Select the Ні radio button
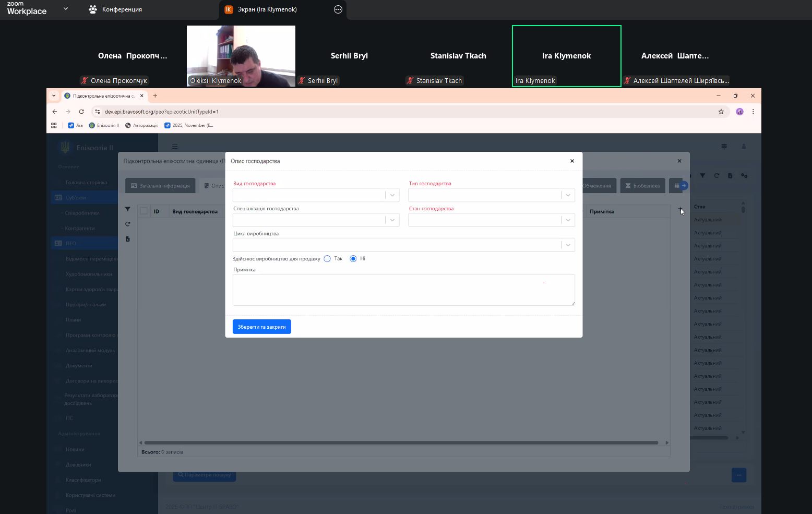Viewport: 812px width, 514px height. pyautogui.click(x=353, y=259)
